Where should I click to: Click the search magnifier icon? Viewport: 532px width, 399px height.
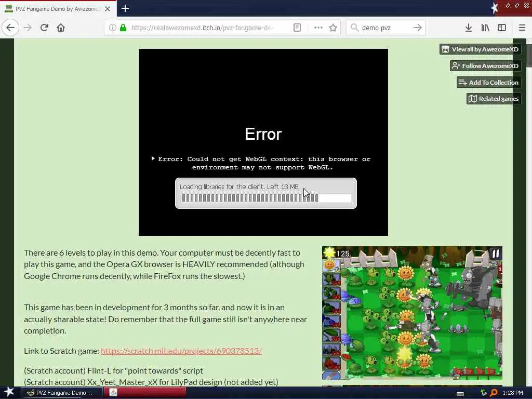354,28
